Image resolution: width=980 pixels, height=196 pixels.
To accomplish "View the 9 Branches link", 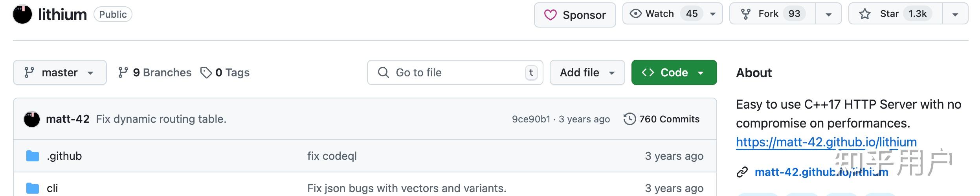I will [155, 72].
